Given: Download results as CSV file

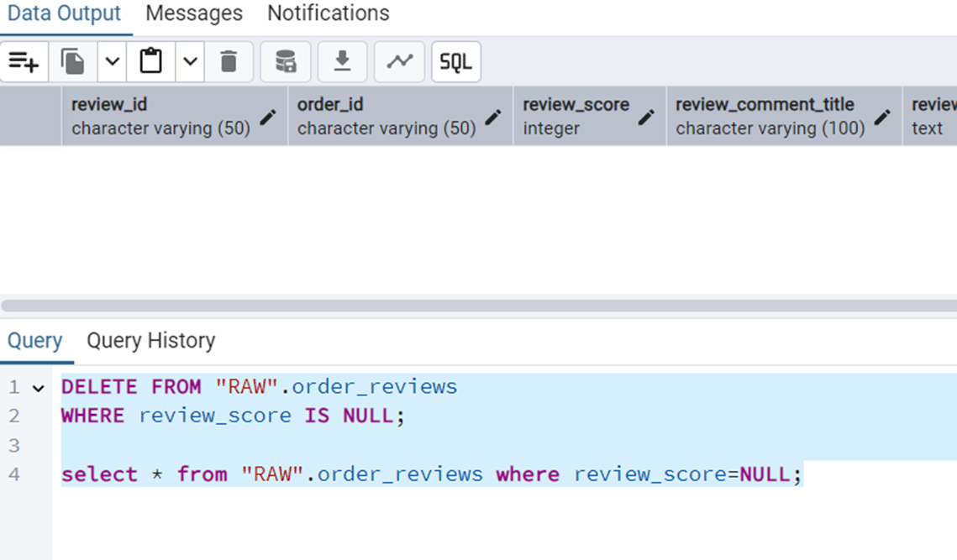Looking at the screenshot, I should pyautogui.click(x=342, y=62).
